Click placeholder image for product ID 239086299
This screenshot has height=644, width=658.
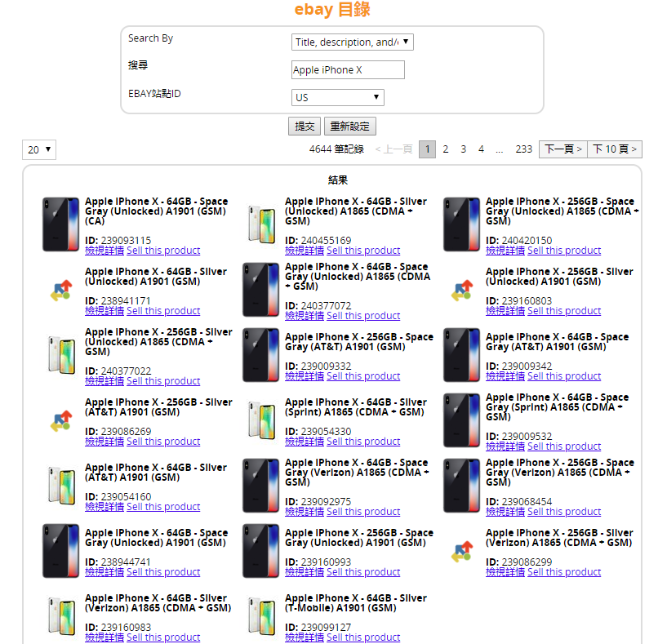[462, 551]
